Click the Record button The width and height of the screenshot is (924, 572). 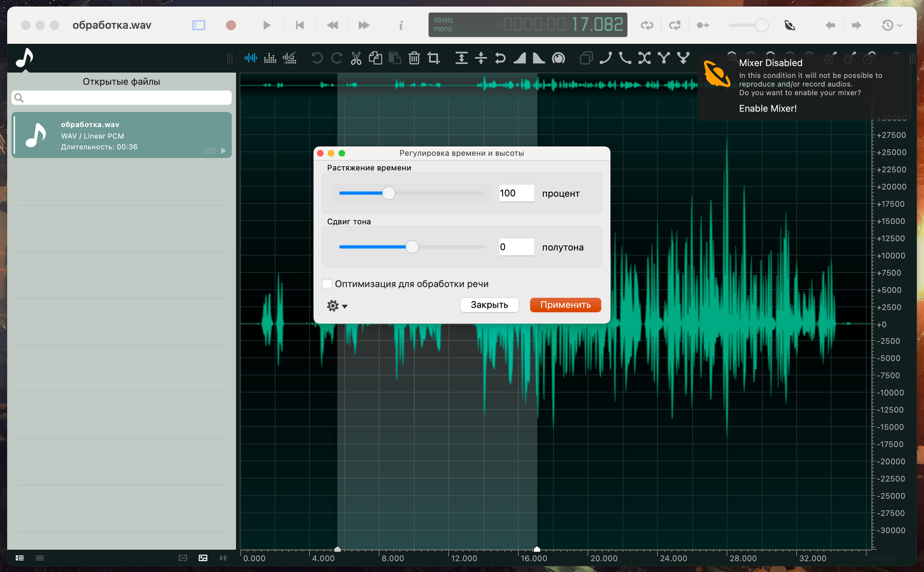tap(231, 25)
